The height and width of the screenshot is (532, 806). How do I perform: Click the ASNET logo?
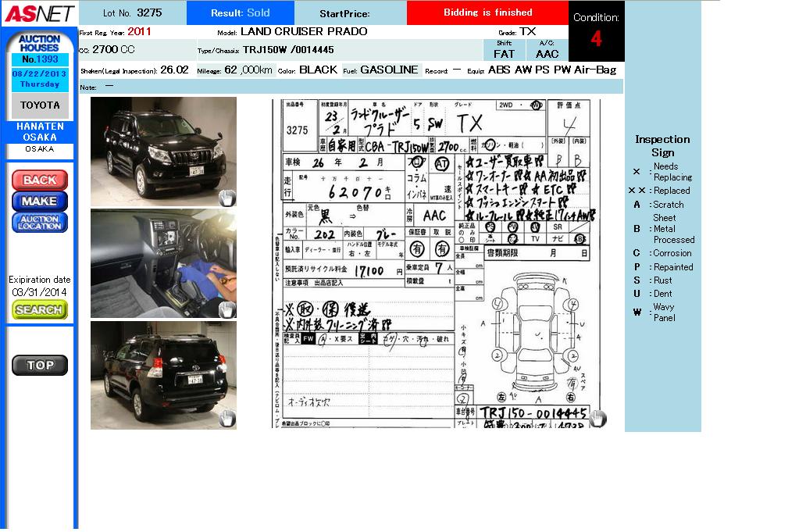coord(39,13)
